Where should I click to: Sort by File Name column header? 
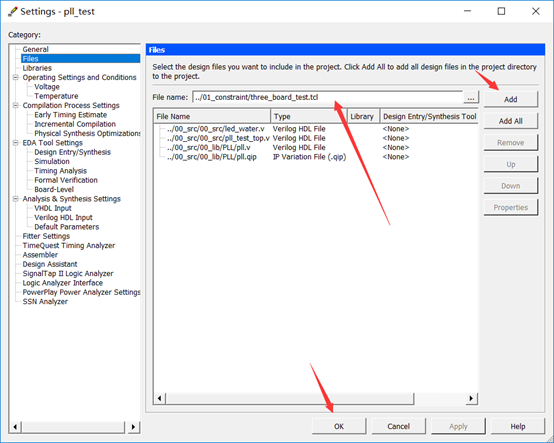coord(212,116)
